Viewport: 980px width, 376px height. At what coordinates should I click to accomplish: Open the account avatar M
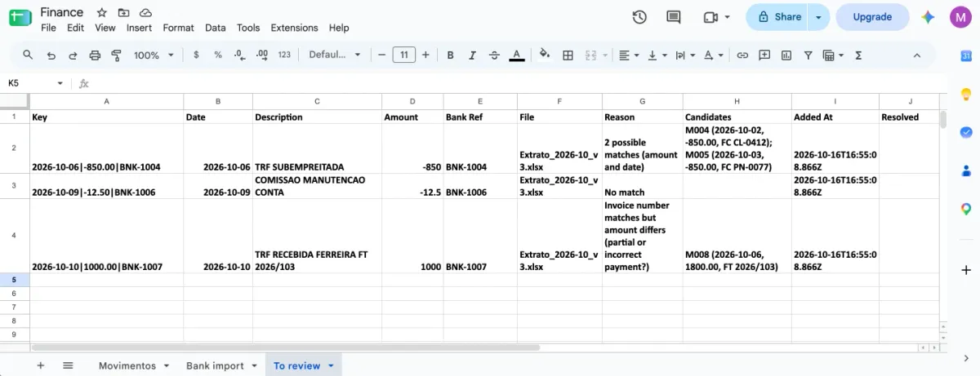point(960,17)
